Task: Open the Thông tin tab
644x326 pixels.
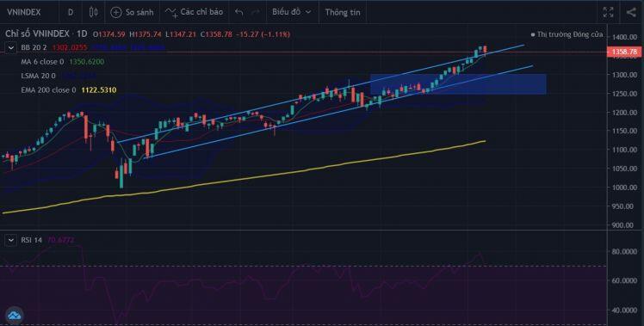Action: (343, 12)
